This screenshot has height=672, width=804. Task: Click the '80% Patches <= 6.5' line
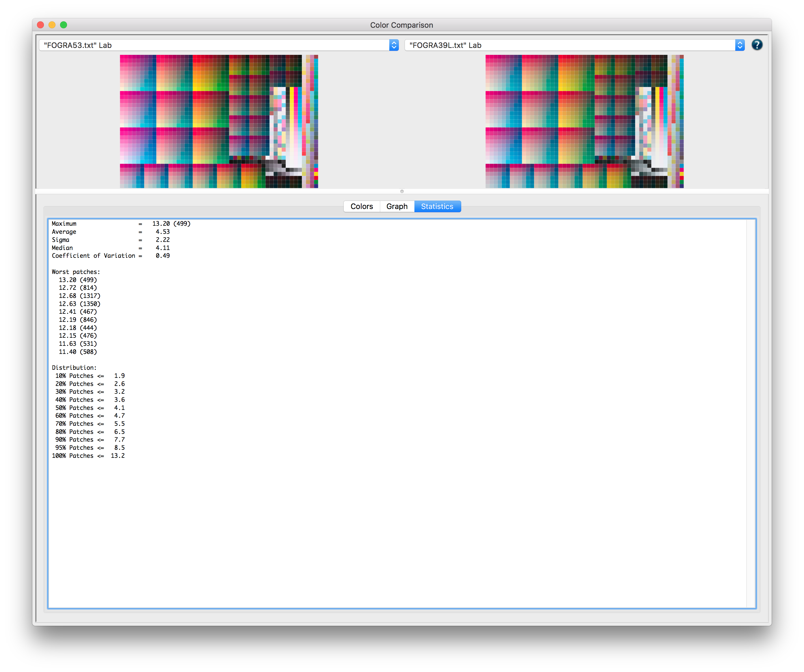coord(90,432)
